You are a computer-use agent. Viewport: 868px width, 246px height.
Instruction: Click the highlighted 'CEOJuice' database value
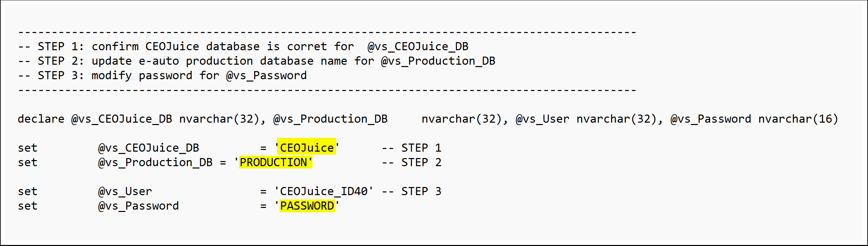(306, 148)
